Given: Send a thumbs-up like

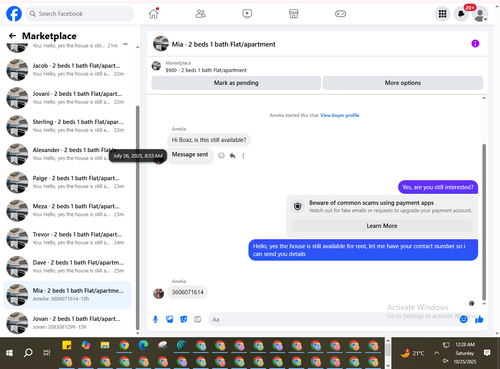Looking at the screenshot, I should coord(479,319).
